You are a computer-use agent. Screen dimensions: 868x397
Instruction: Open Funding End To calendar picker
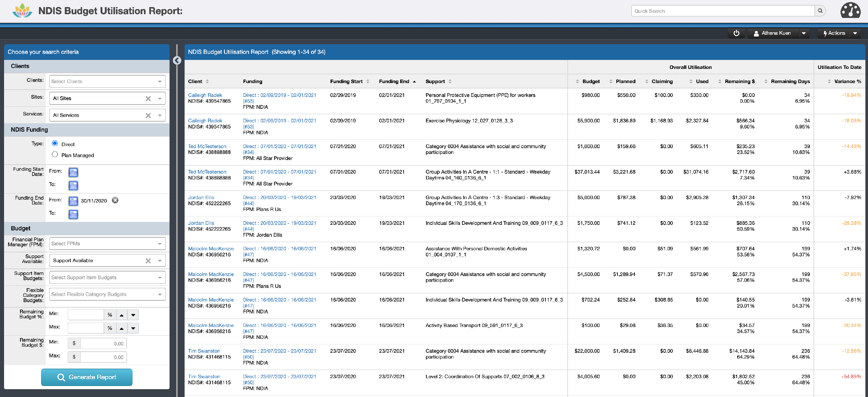(x=73, y=214)
